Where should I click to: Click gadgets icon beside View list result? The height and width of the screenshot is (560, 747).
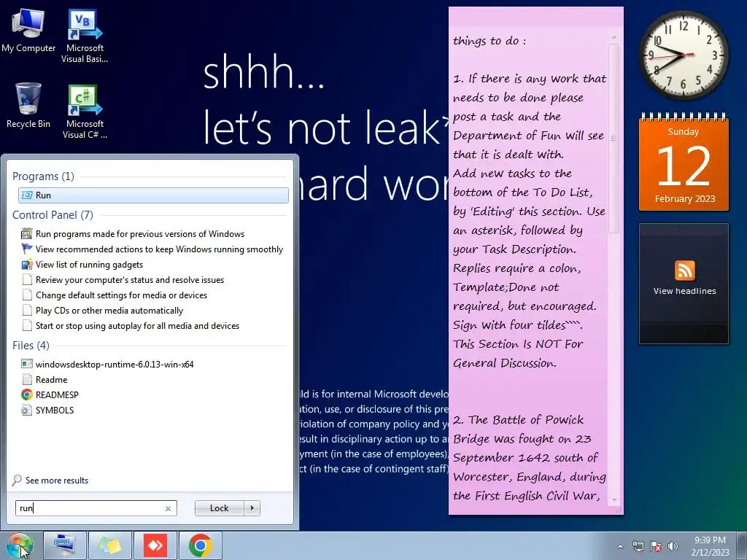pyautogui.click(x=27, y=264)
